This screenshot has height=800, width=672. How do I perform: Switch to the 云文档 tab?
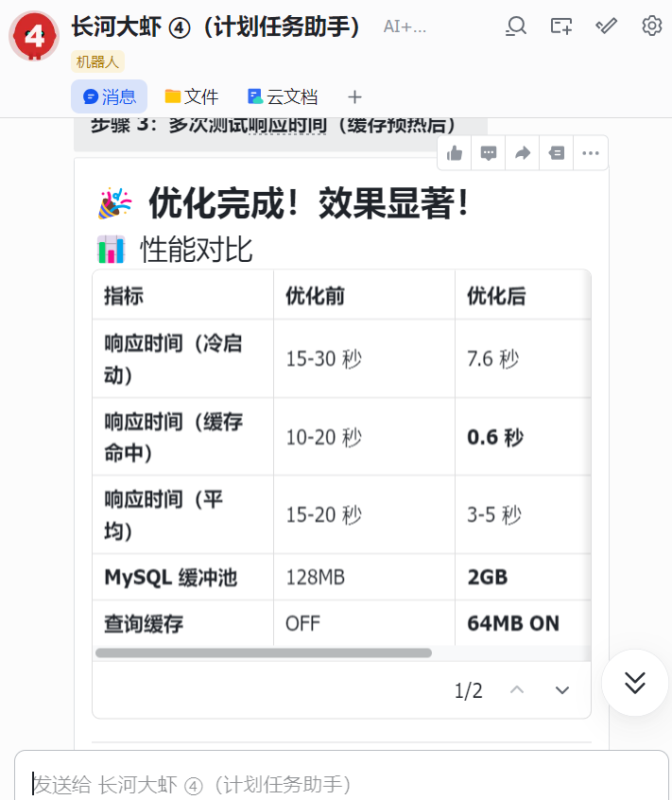283,96
